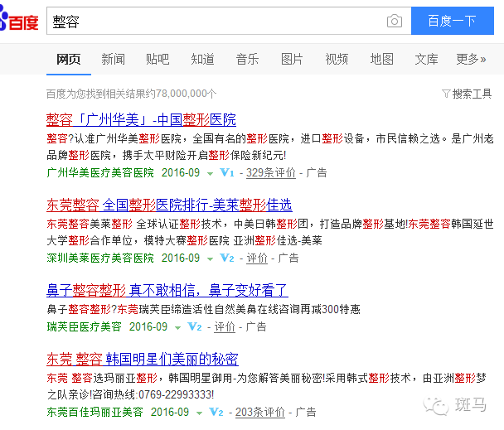Click snippet text 在线咨询再减300特惠
Image resolution: width=504 pixels, height=430 pixels.
(308, 310)
